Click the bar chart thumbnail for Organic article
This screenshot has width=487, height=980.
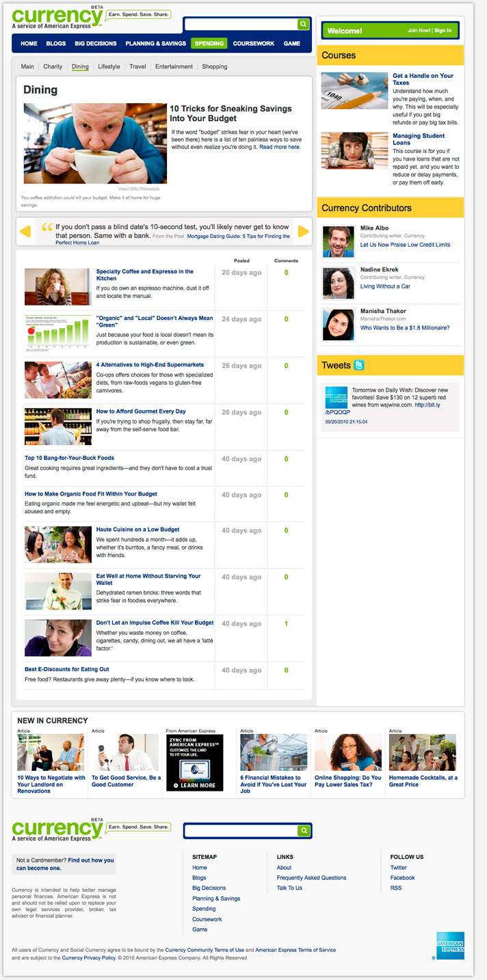[57, 333]
